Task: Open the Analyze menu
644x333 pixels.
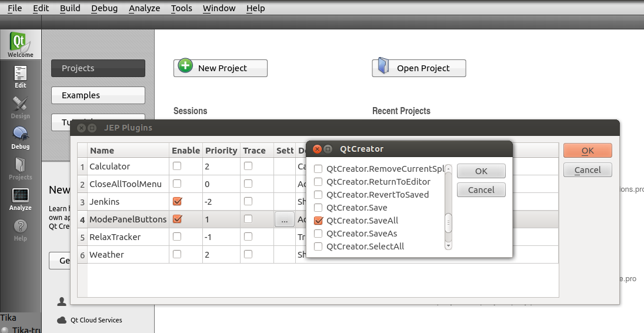Action: 144,8
